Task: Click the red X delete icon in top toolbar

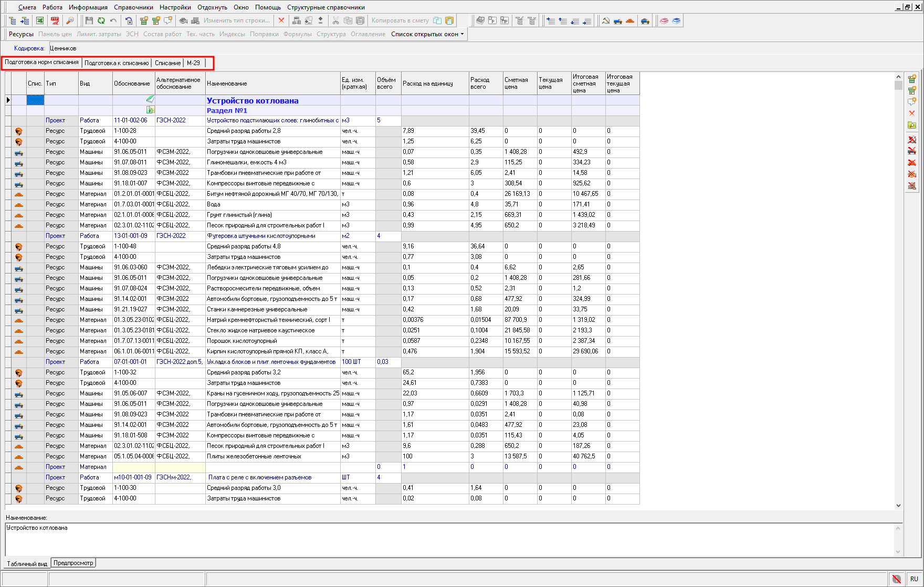Action: tap(281, 20)
